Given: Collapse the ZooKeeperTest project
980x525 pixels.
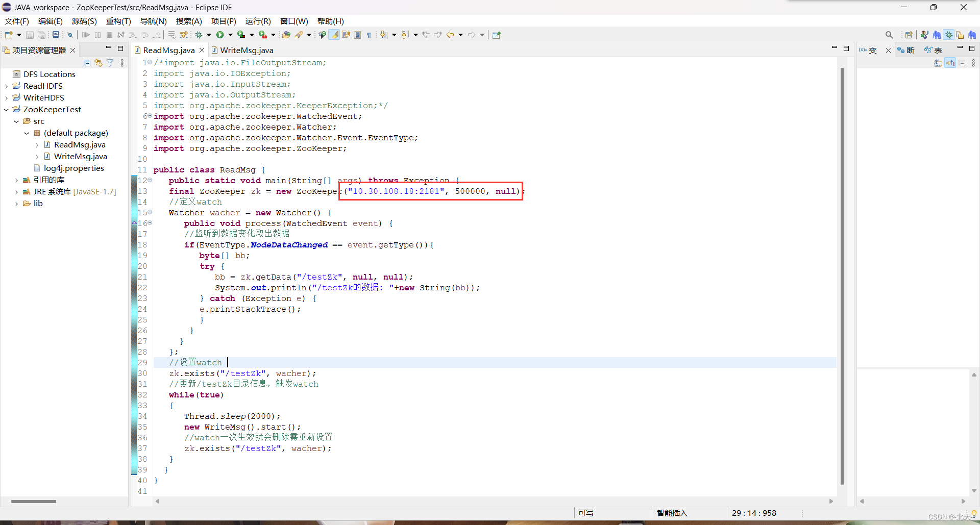Looking at the screenshot, I should 6,109.
